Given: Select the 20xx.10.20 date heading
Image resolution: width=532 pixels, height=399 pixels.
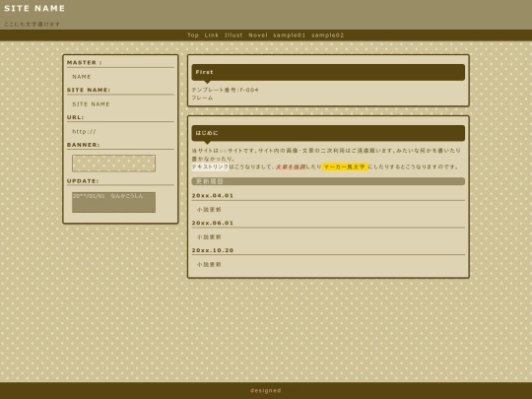Looking at the screenshot, I should 213,250.
